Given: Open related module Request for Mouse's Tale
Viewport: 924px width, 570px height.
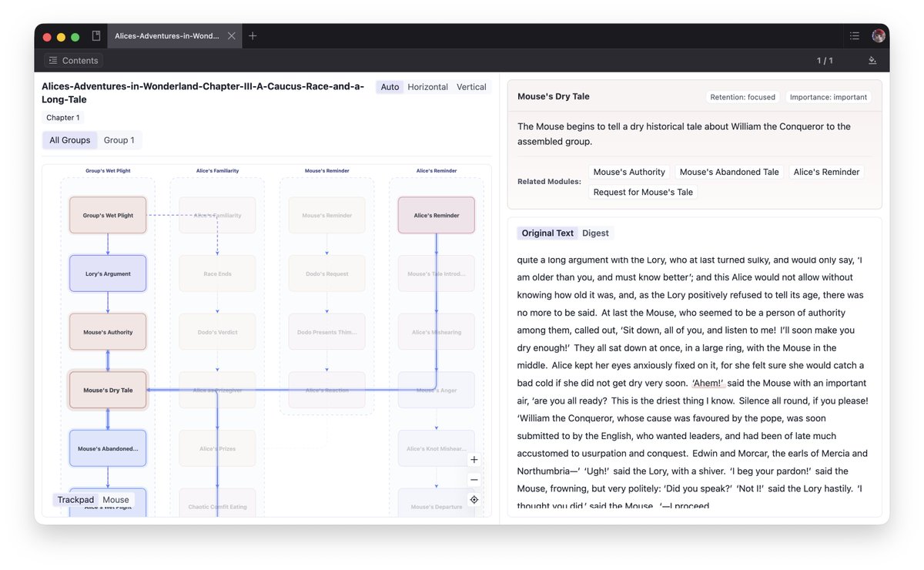Looking at the screenshot, I should coord(643,193).
